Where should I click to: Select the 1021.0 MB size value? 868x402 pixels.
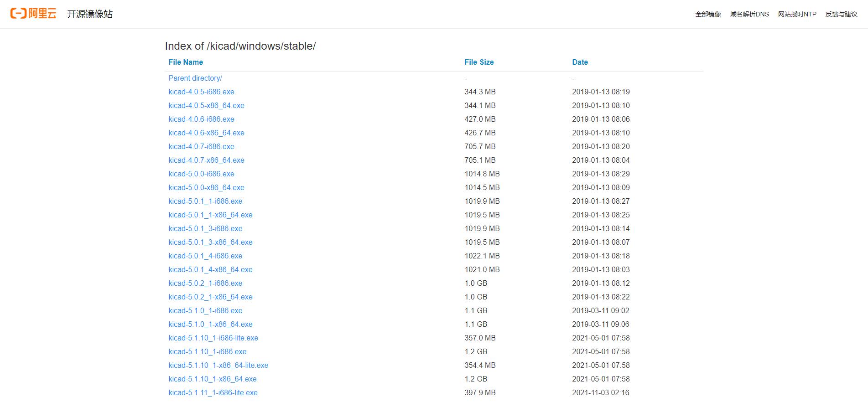(x=482, y=269)
